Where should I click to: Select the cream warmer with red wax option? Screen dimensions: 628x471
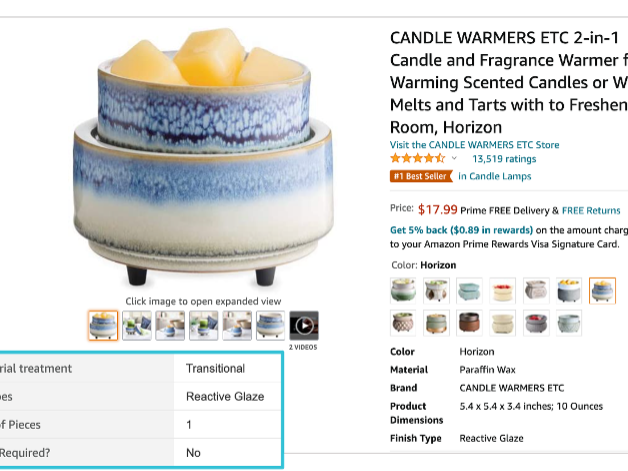pos(502,290)
